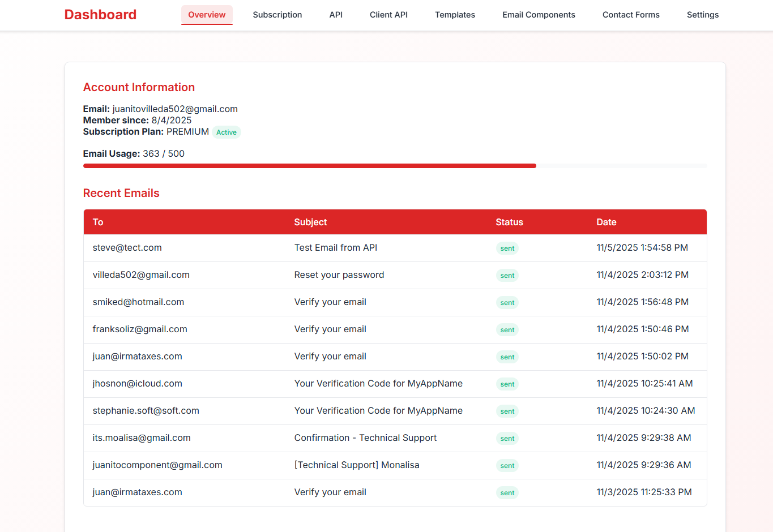Click the Date column header
The image size is (773, 532).
pos(606,222)
